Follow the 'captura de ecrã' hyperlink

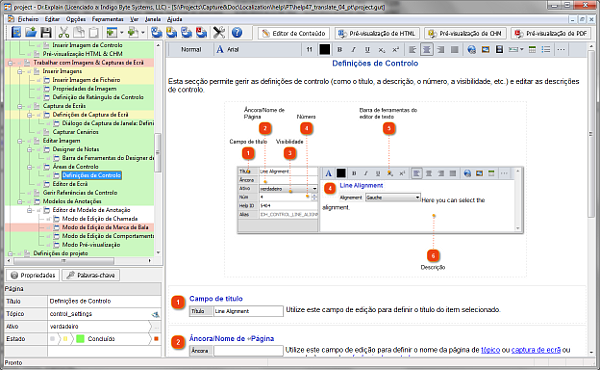pos(536,350)
